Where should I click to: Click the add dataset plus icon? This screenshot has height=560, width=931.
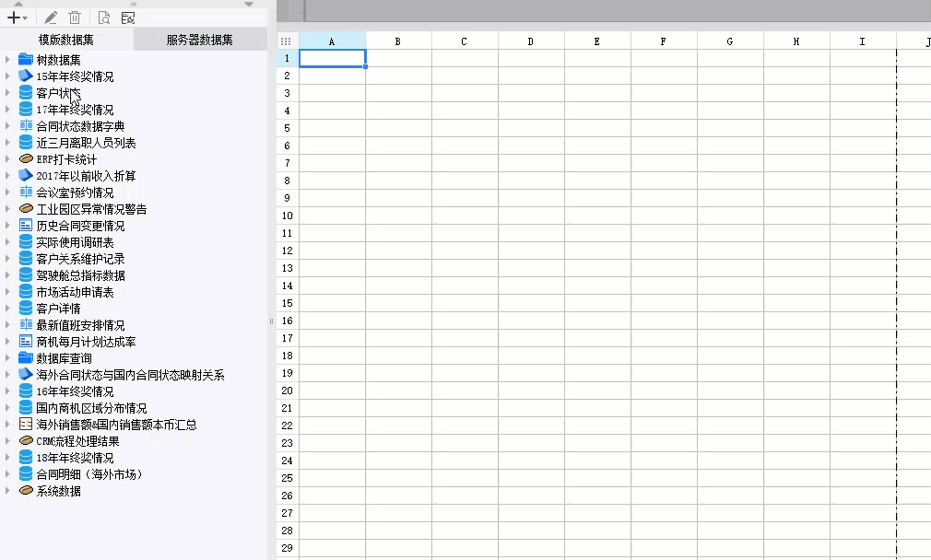(x=13, y=17)
